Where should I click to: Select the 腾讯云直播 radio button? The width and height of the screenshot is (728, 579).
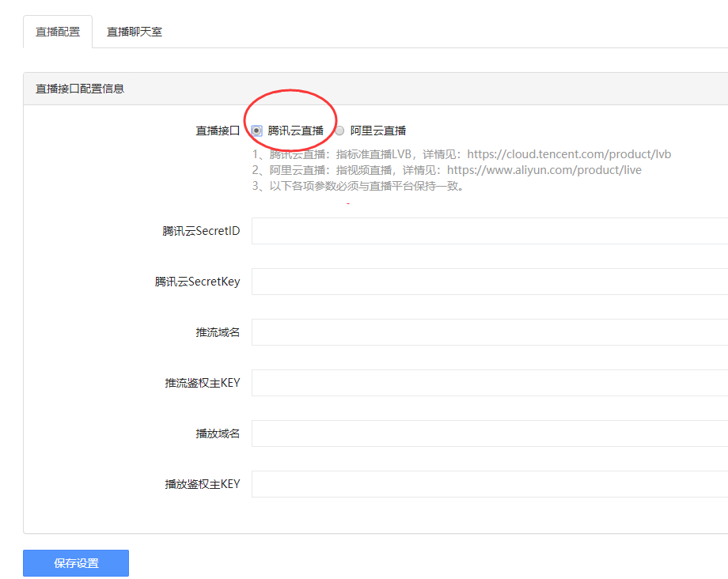[256, 131]
